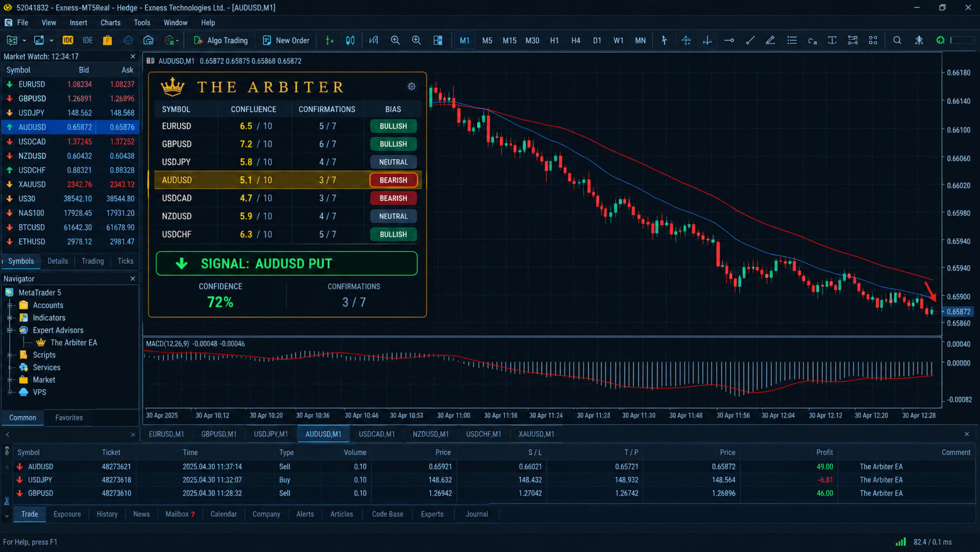This screenshot has width=980, height=552.
Task: Collapse the Expert Advisors tree node
Action: coord(10,330)
